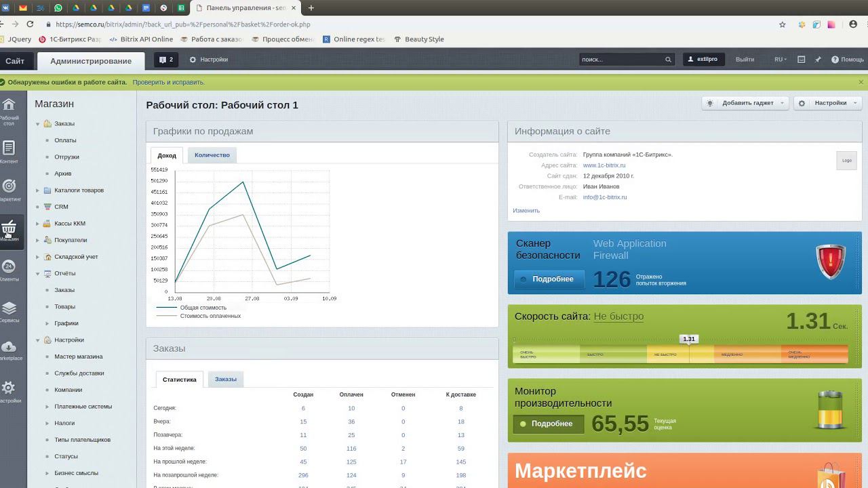The image size is (868, 488).
Task: Open the Маркетинг sidebar target icon
Action: click(9, 186)
